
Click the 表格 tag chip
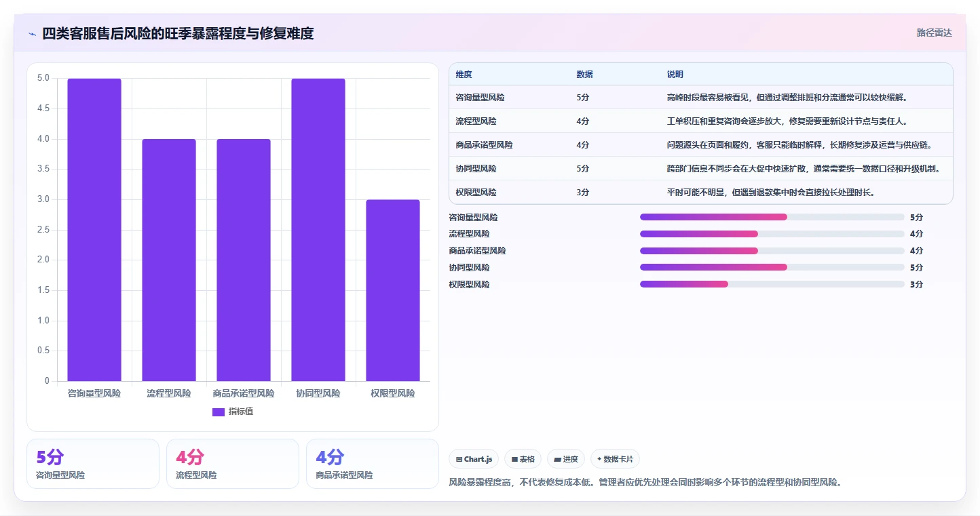coord(523,459)
